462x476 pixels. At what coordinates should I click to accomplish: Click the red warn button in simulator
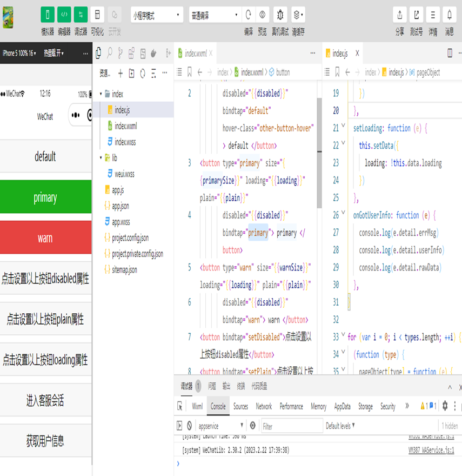click(45, 237)
